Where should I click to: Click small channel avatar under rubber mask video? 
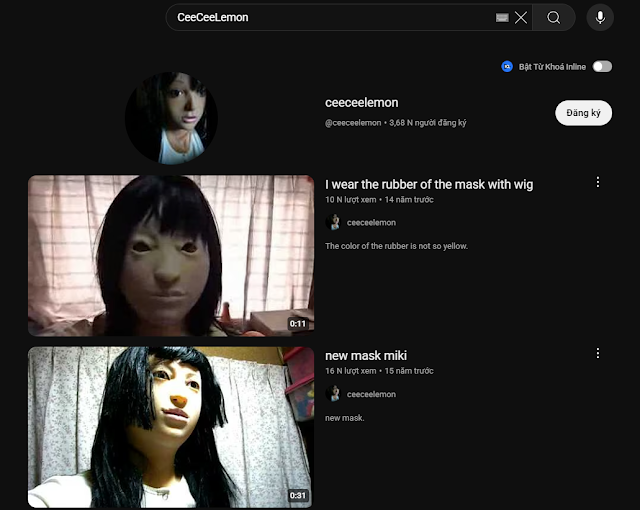coord(333,222)
